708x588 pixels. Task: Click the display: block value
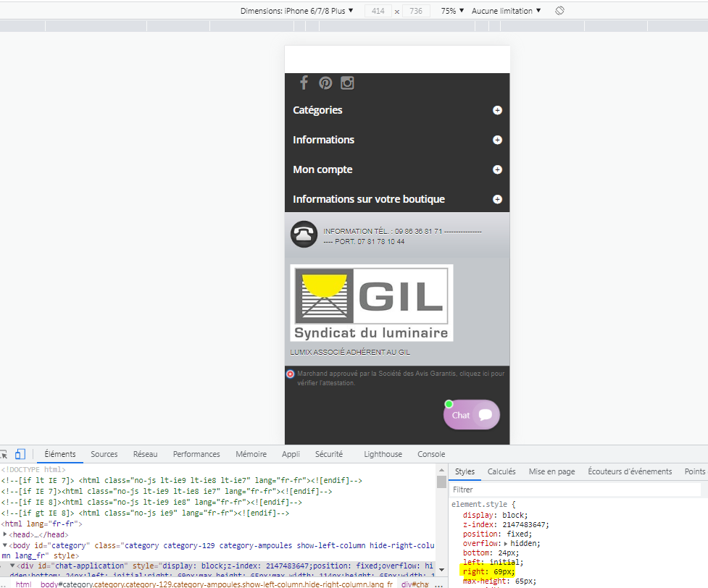513,515
